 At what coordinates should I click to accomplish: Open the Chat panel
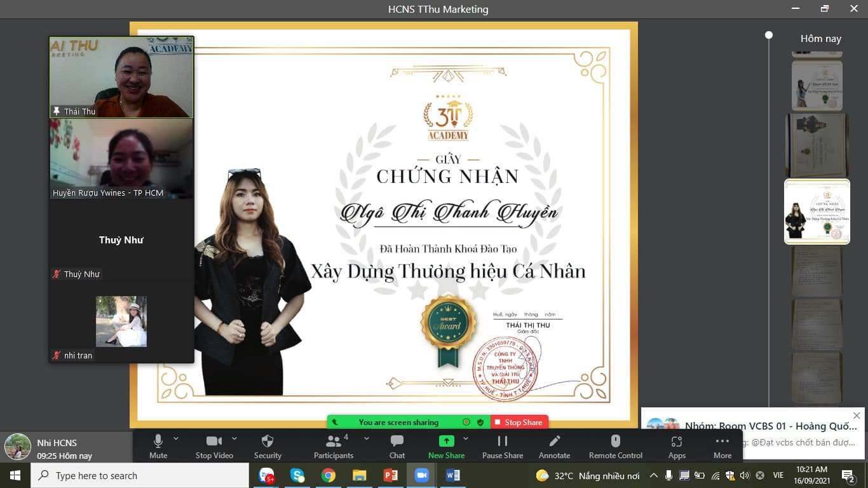pos(397,446)
